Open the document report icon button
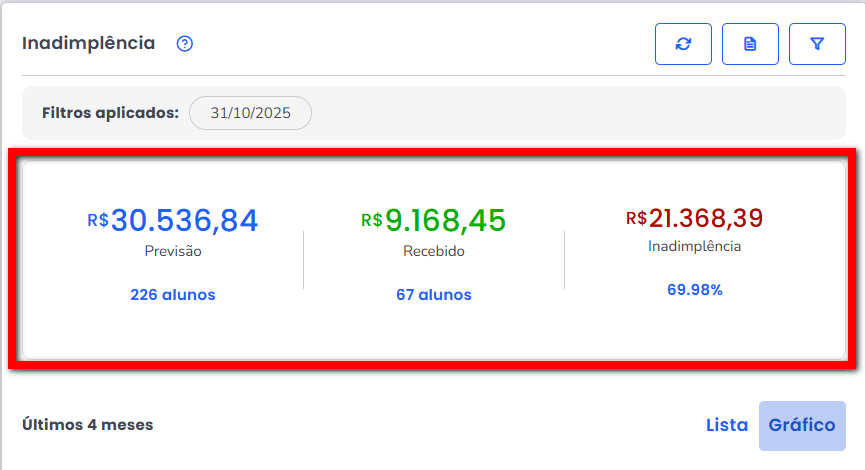Viewport: 865px width, 470px height. click(750, 44)
